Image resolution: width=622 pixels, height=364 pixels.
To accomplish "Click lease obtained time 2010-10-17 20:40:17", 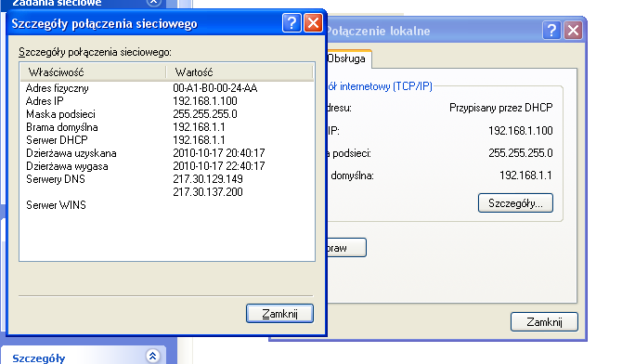I will coord(219,153).
